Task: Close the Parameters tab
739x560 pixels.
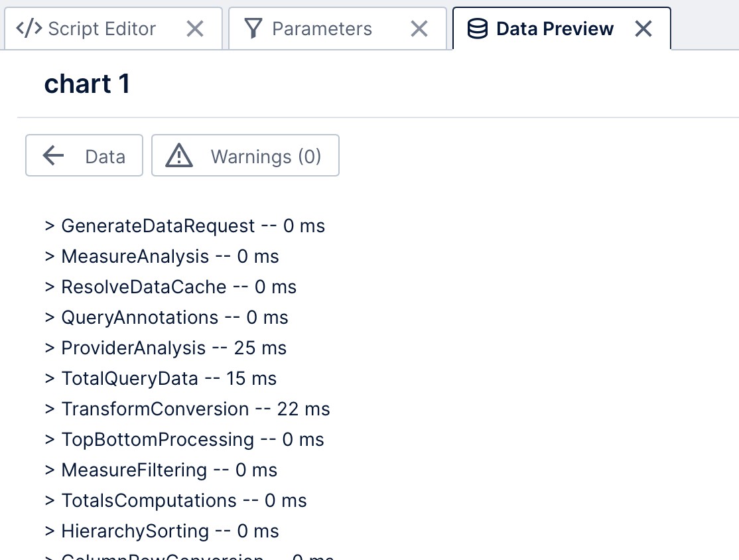Action: pyautogui.click(x=419, y=29)
